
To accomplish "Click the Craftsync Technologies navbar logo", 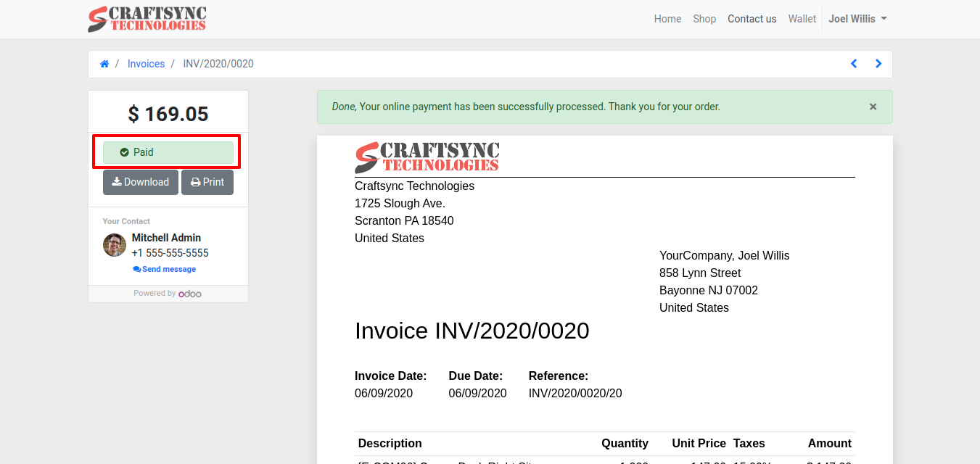I will click(x=147, y=19).
